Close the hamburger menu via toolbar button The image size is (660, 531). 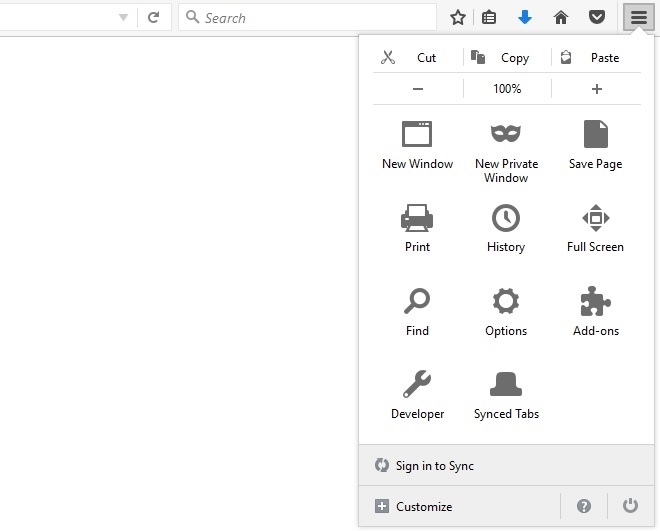pos(638,17)
